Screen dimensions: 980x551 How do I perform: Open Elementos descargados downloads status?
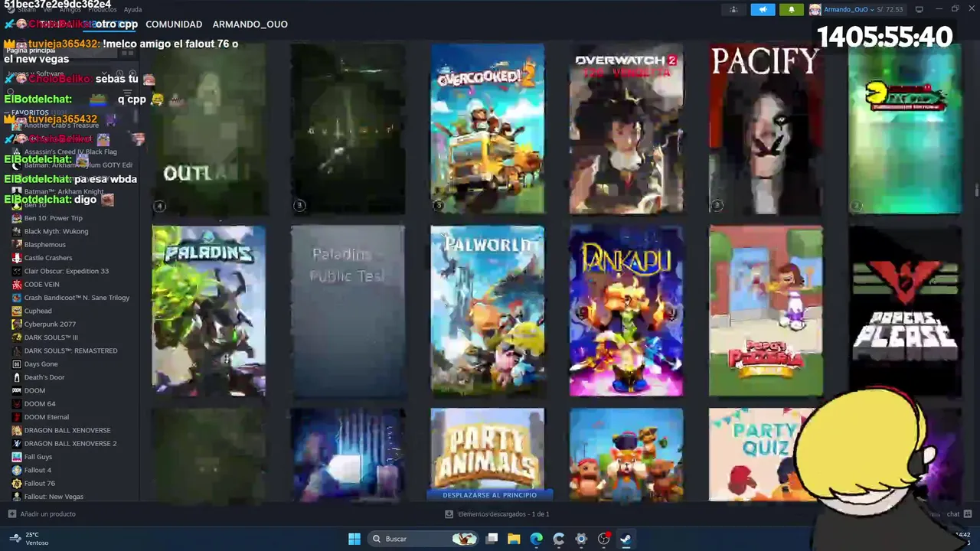(x=497, y=514)
